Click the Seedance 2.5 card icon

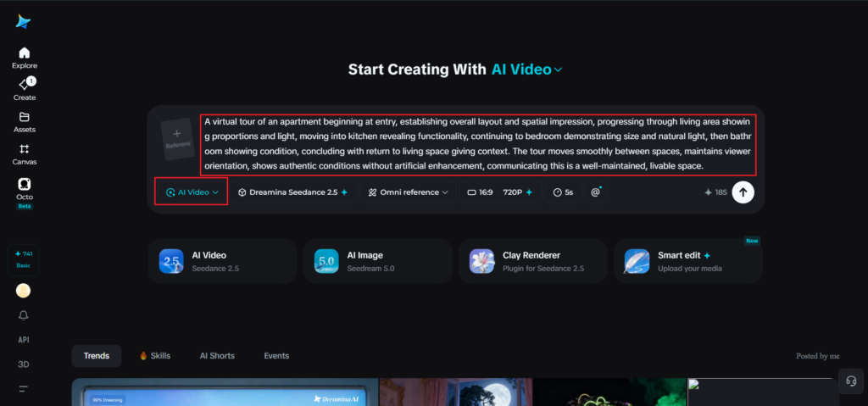click(x=171, y=261)
